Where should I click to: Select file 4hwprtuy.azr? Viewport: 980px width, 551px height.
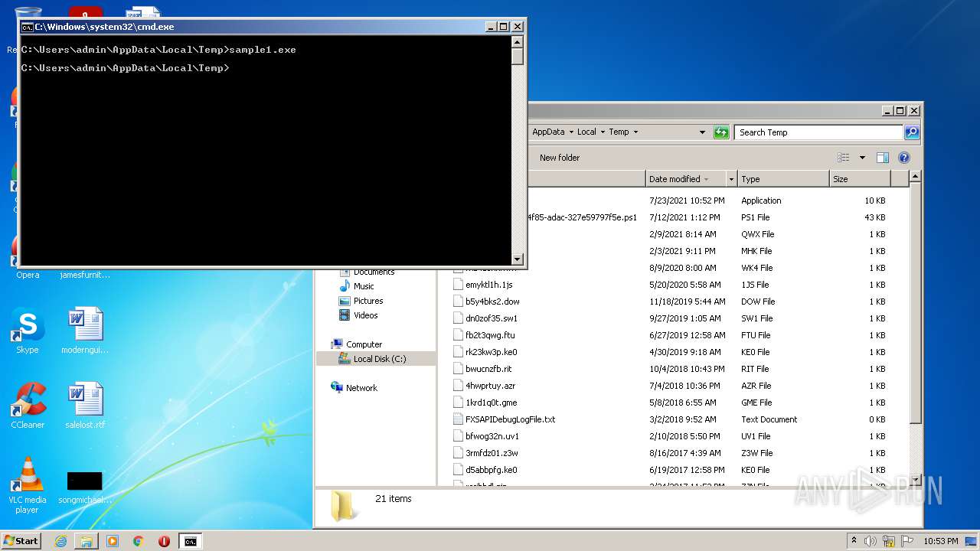pyautogui.click(x=490, y=386)
